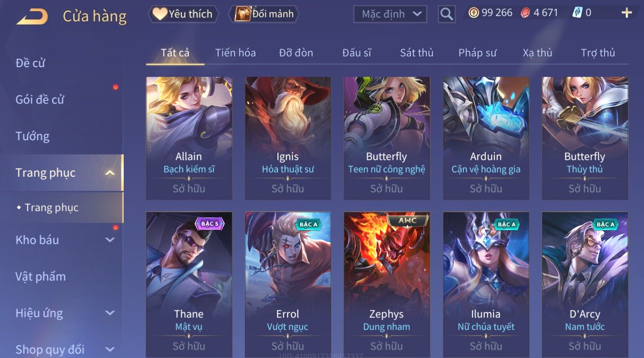
Task: Select the Tiến hóa filter tab
Action: (235, 53)
